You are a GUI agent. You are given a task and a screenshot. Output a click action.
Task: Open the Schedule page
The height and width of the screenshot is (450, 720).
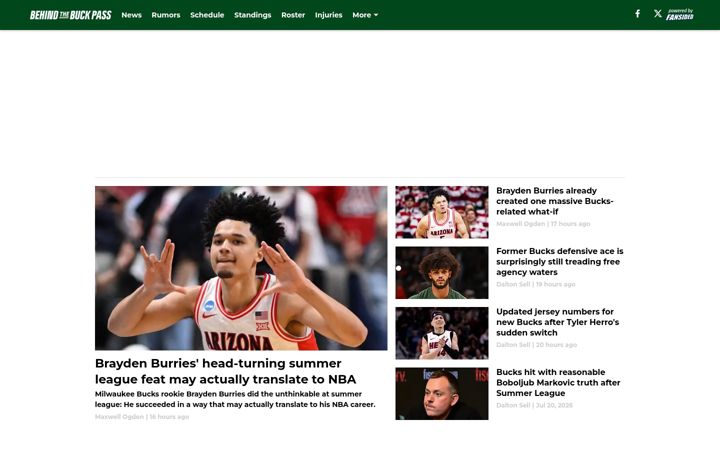[207, 15]
